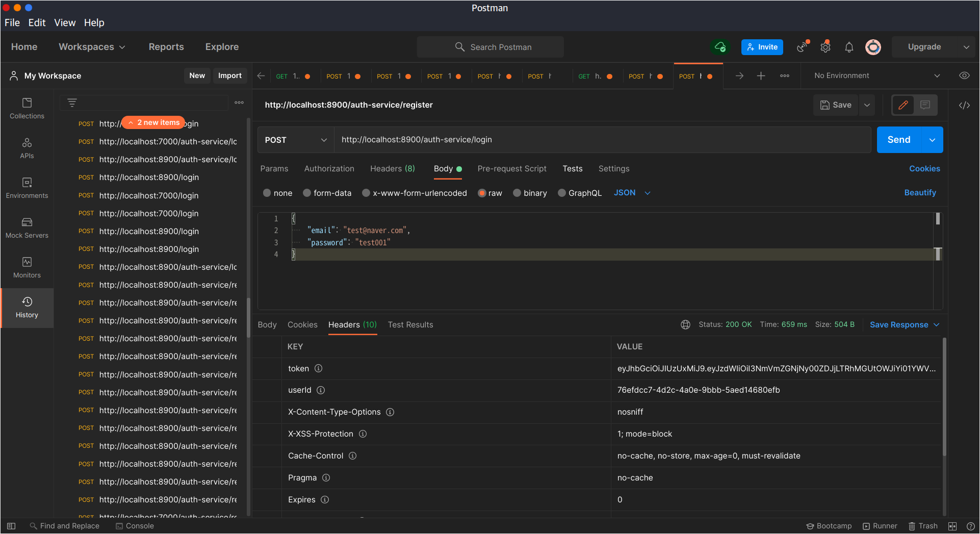The image size is (980, 534).
Task: Click the history filter icon
Action: point(72,103)
